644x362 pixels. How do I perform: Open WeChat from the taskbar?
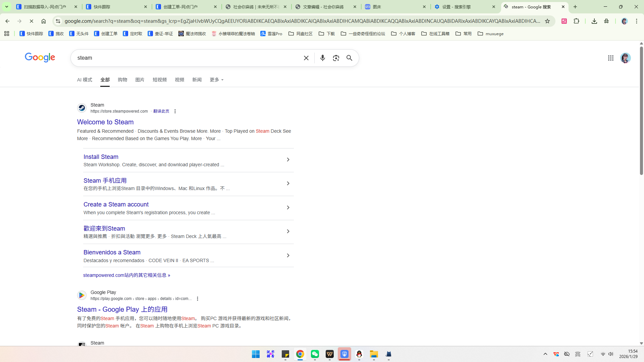point(315,354)
